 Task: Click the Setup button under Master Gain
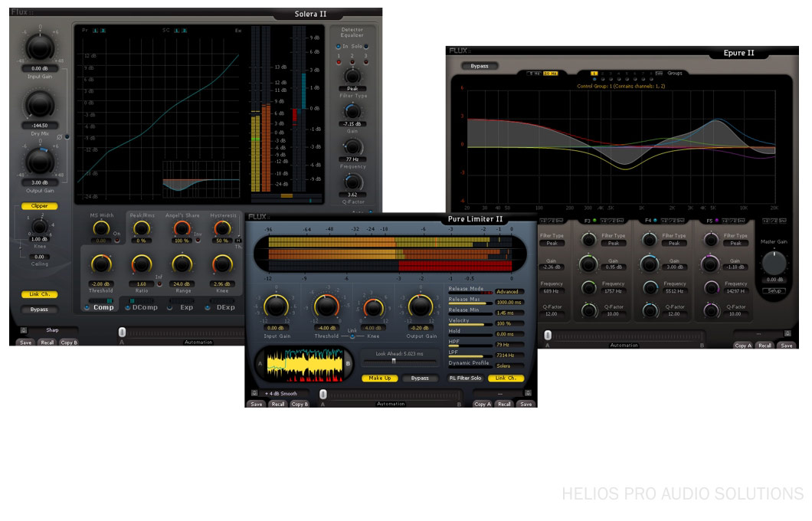[x=773, y=290]
